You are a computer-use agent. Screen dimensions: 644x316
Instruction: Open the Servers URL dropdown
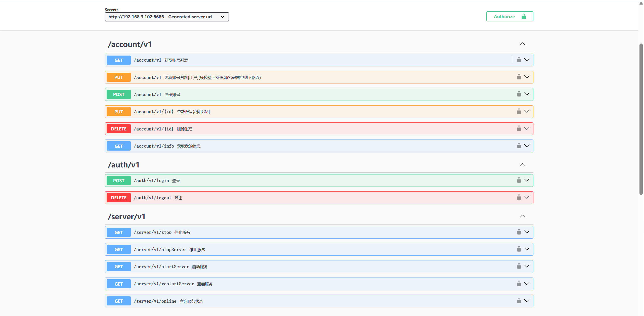click(x=167, y=17)
